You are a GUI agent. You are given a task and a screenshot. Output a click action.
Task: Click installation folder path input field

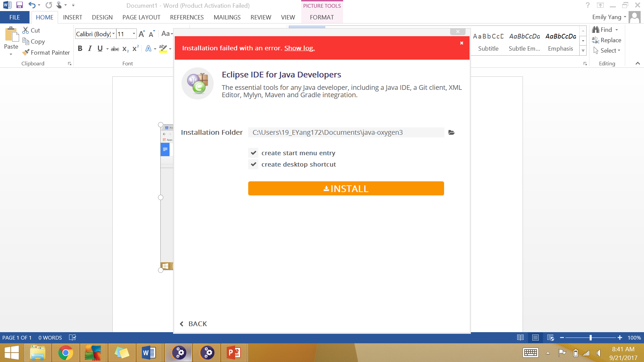[346, 132]
